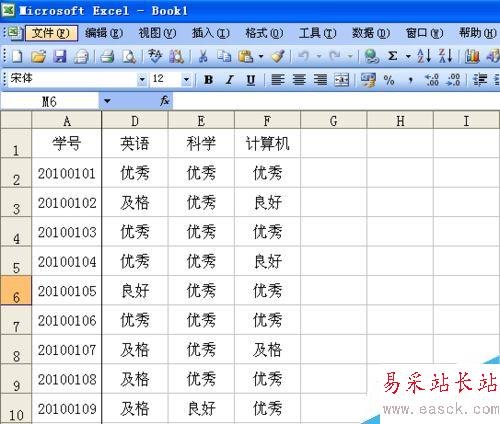Open the 文件(F) menu
Image resolution: width=500 pixels, height=424 pixels.
(51, 33)
